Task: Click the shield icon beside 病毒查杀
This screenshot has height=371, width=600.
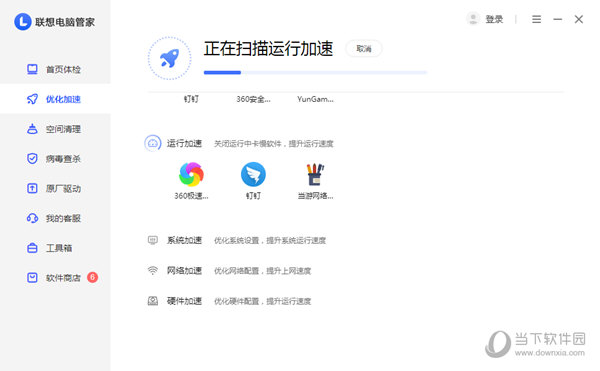Action: point(32,158)
